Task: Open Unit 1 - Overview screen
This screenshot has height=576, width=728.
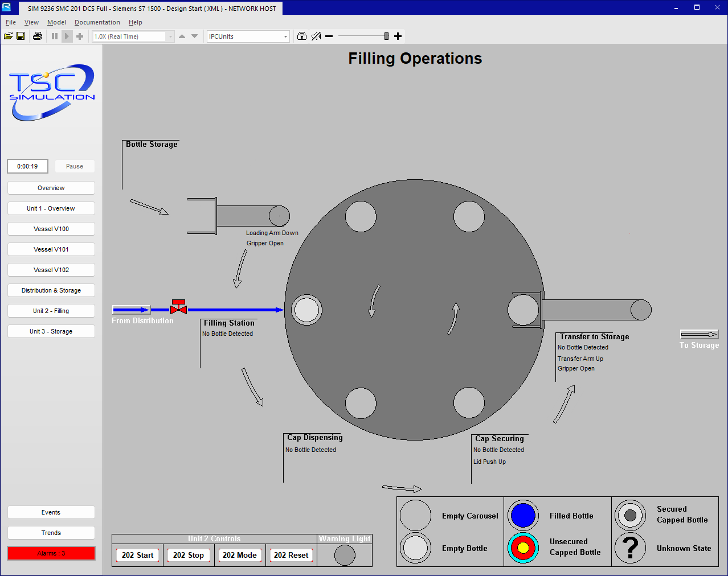Action: pos(51,208)
